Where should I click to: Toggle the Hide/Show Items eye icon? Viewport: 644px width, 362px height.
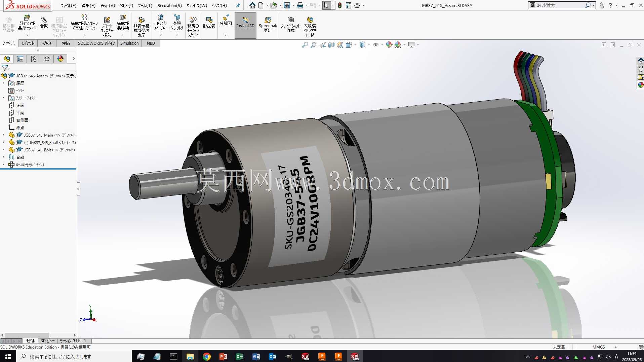click(x=376, y=45)
